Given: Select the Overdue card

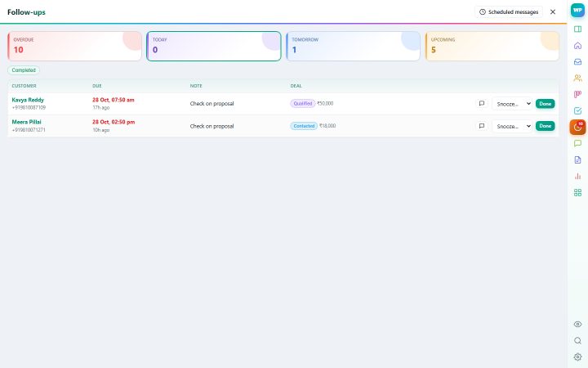Looking at the screenshot, I should pos(74,46).
